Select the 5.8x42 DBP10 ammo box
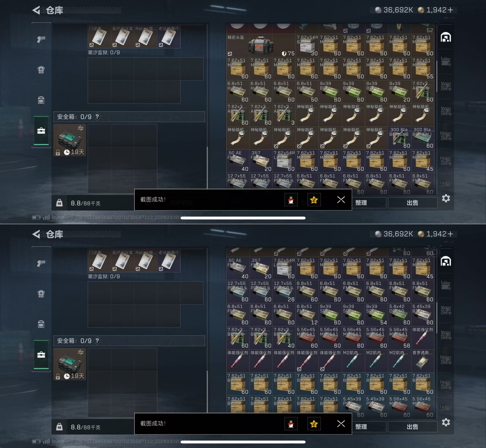 (400, 314)
